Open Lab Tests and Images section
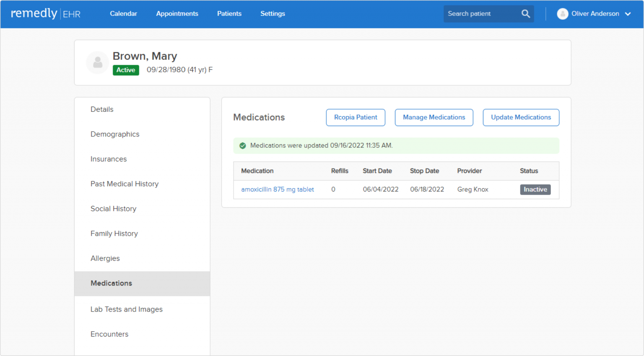 click(127, 309)
